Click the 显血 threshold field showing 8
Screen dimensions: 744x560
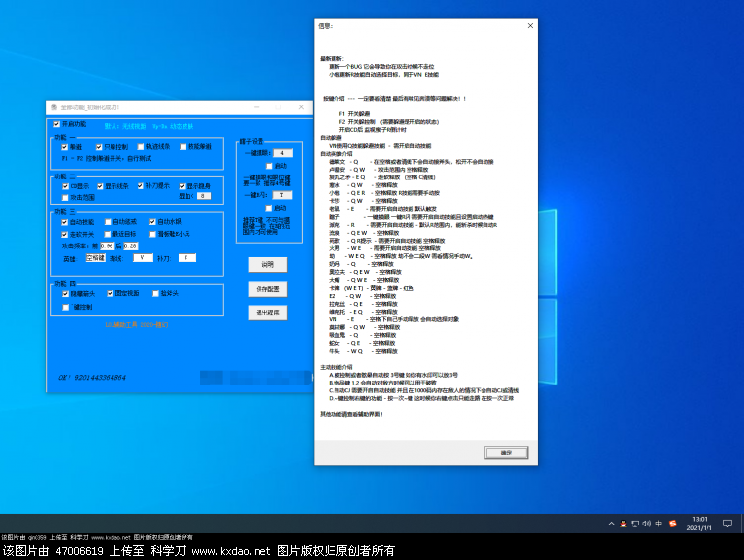coord(204,196)
